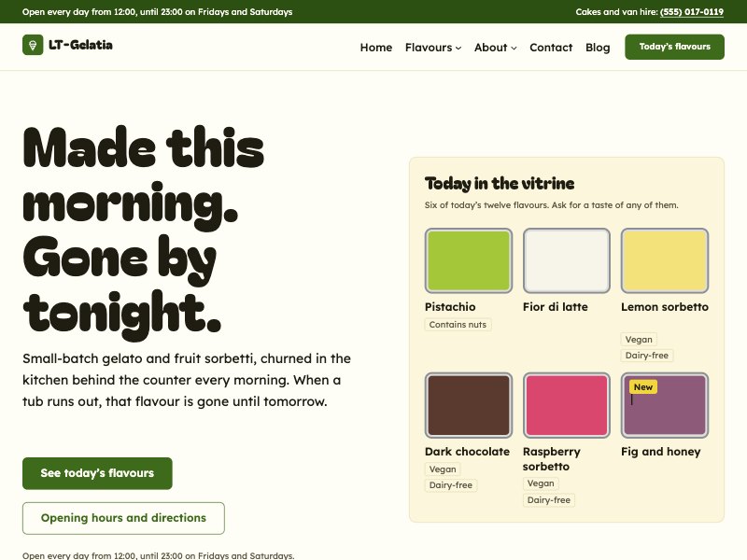Click the Vegan tag under Lemon sorbetto

tap(639, 340)
